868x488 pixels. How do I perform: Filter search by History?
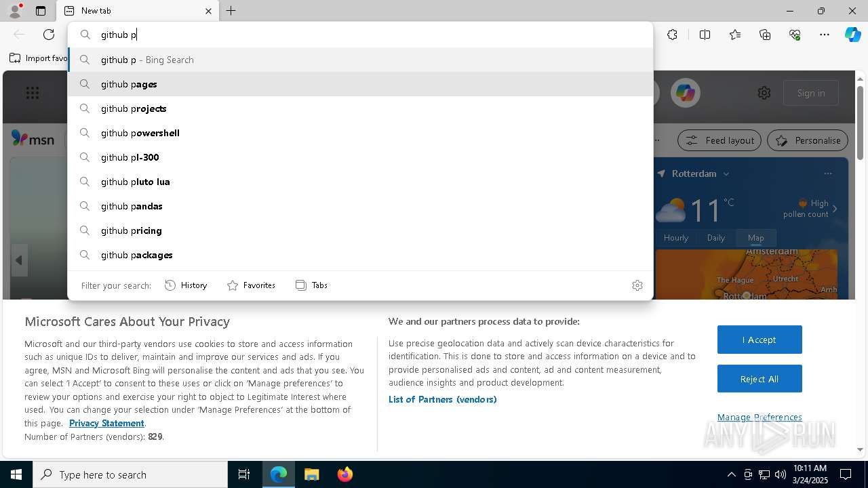pos(186,285)
